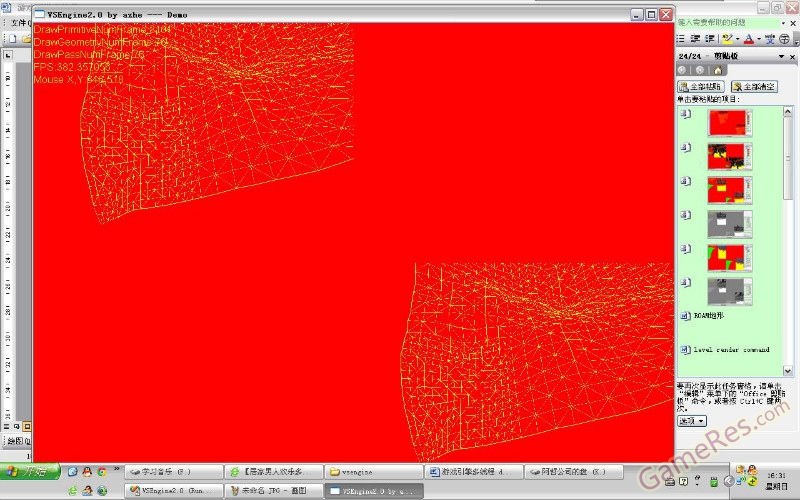Screen dimensions: 800x500
Task: Switch to 'VSEngine2.0 (Run...' Visual Studio taskbar button
Action: tap(173, 491)
